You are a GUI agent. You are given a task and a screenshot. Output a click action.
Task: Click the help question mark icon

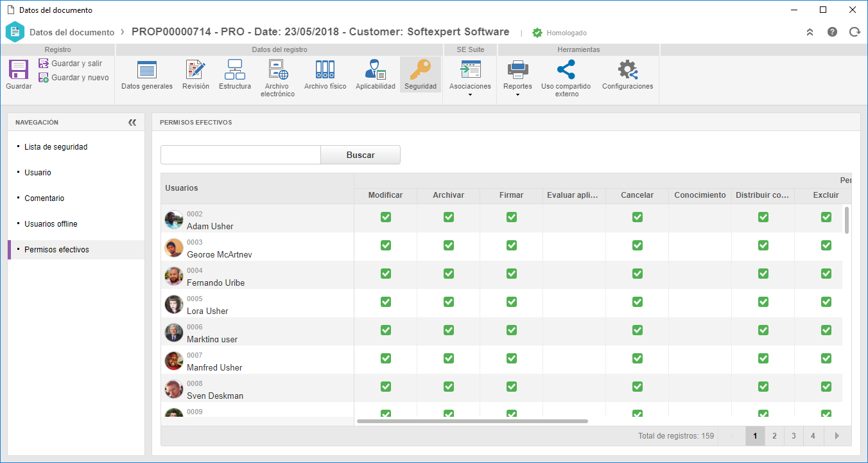click(x=832, y=32)
